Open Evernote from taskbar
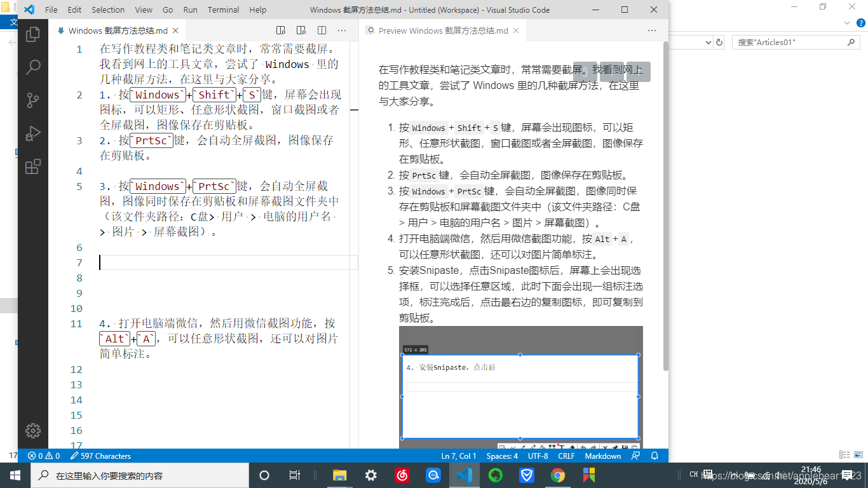Screen dimensions: 868x488 [496, 475]
